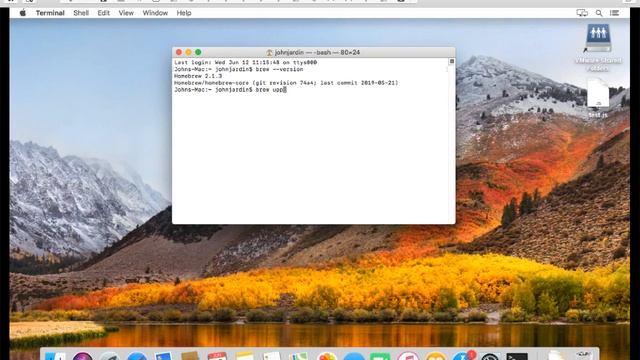Open Notification Center list icon

coord(614,13)
